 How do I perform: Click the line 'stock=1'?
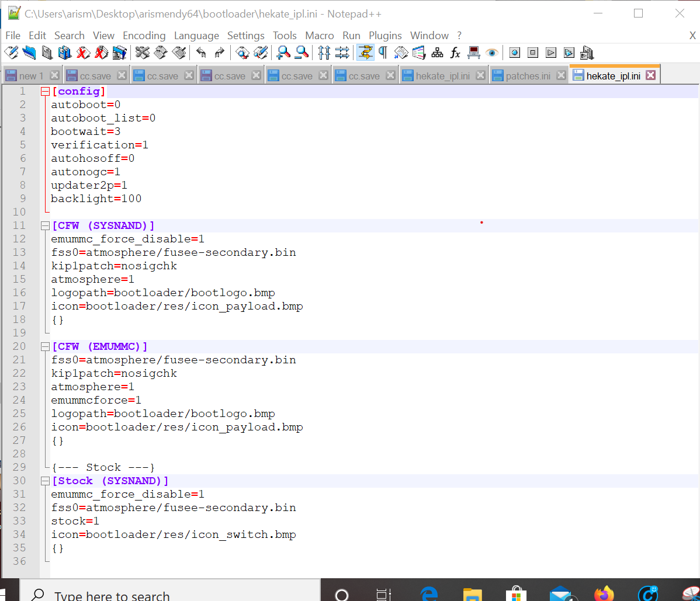point(75,521)
